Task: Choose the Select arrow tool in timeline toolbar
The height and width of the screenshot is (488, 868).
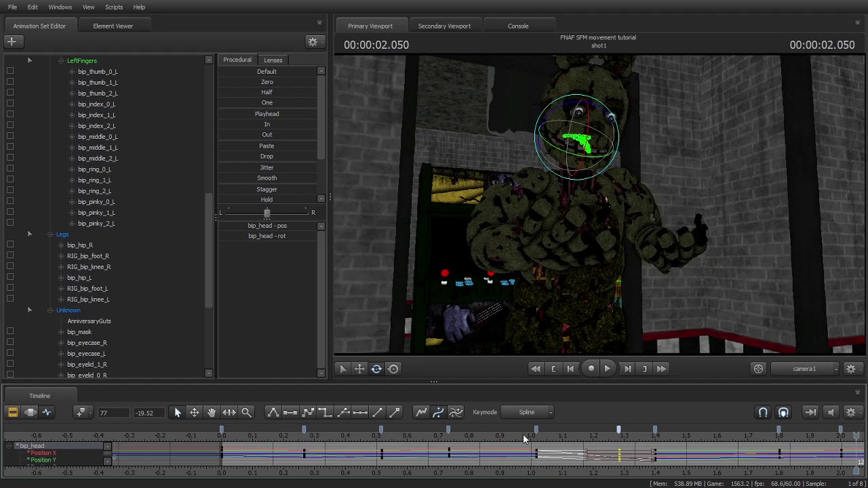Action: click(x=178, y=412)
